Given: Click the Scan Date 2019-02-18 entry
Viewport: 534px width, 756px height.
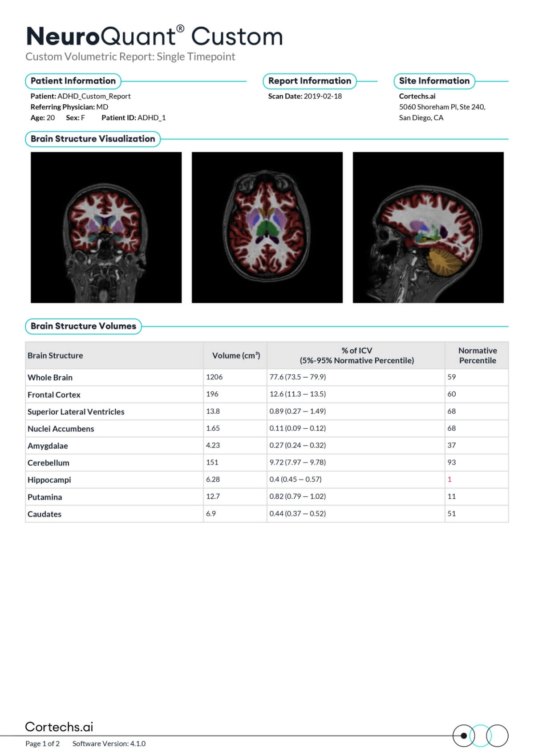Looking at the screenshot, I should pyautogui.click(x=305, y=96).
